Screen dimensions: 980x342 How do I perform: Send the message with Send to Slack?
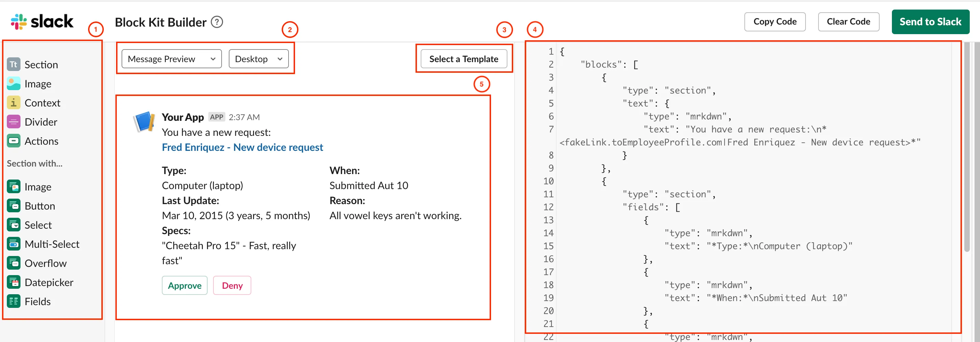pos(930,22)
